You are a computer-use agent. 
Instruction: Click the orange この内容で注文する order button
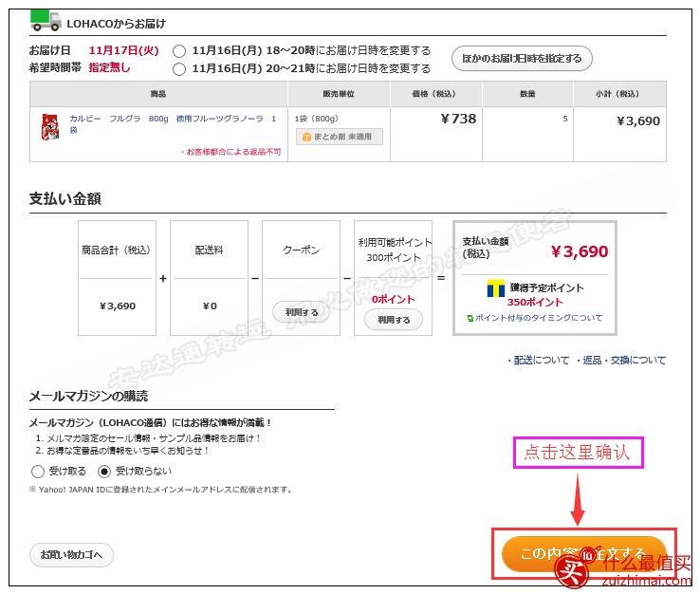[x=584, y=554]
